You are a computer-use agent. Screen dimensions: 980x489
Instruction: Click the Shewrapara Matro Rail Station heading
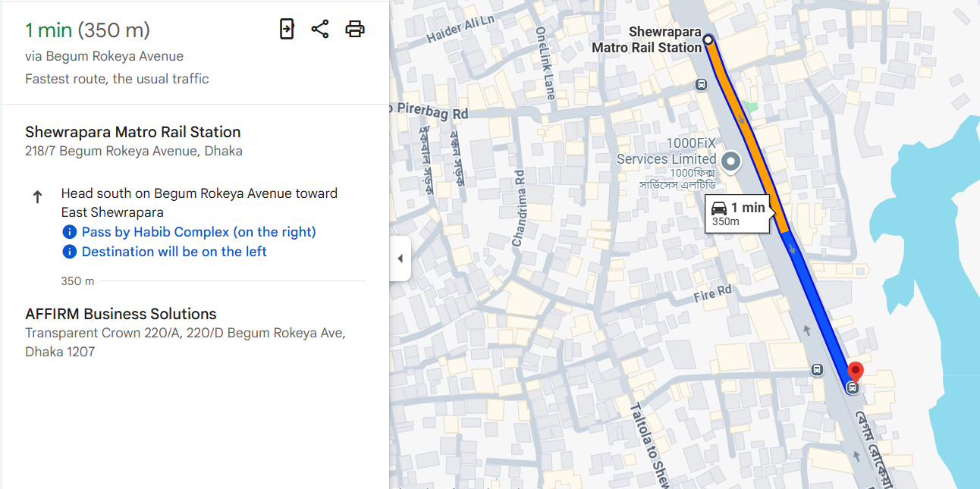134,131
